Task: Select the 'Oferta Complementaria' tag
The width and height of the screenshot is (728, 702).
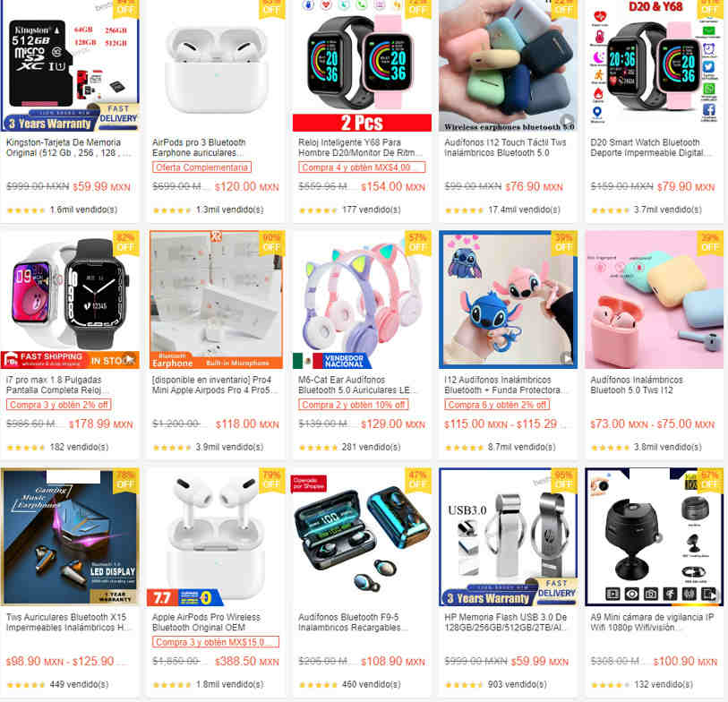Action: click(201, 167)
